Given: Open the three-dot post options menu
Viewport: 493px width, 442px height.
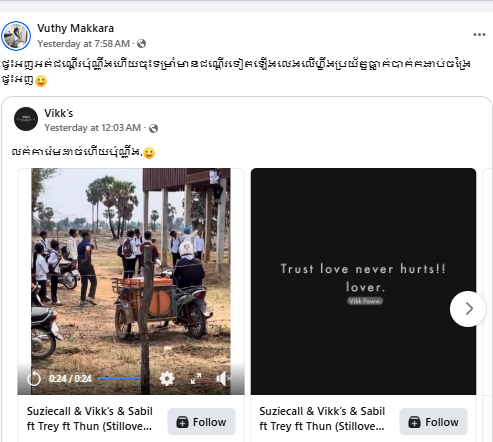Looking at the screenshot, I should (479, 35).
